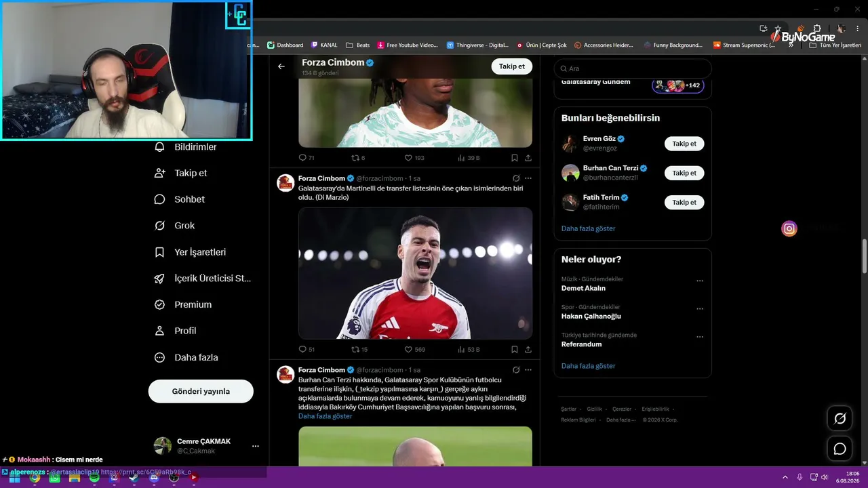Open the Ürün | Cepte Şok bookmark

542,45
